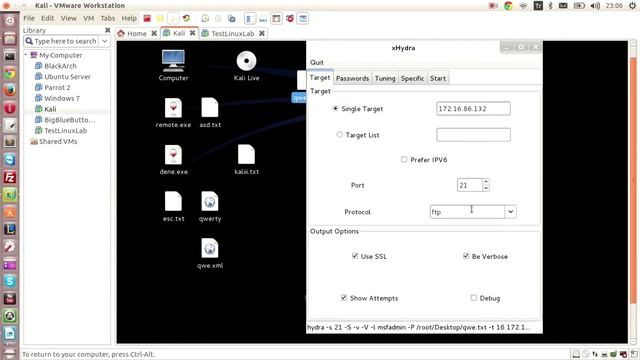Open the Bluetooth indicator in top panel
The width and height of the screenshot is (640, 360).
coord(550,5)
